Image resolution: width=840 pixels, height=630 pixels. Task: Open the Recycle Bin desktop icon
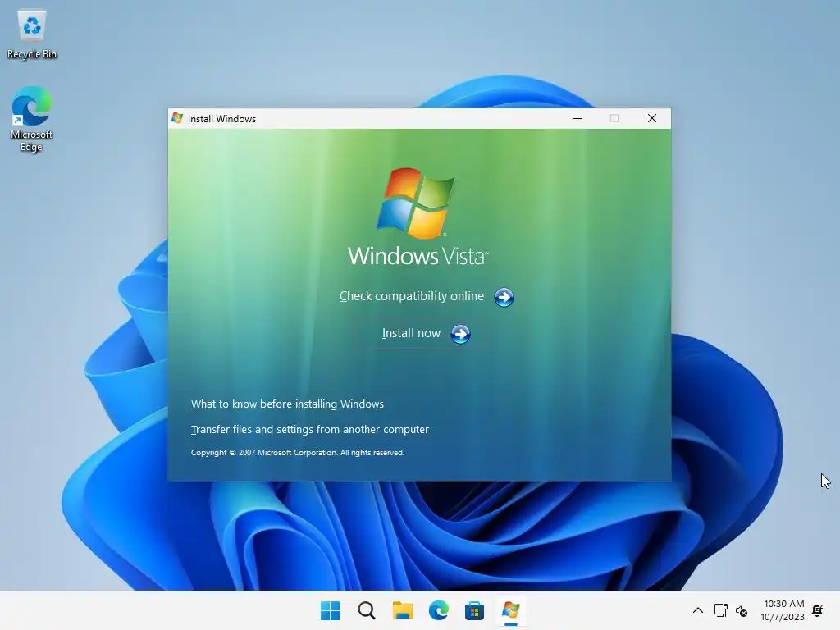tap(32, 34)
